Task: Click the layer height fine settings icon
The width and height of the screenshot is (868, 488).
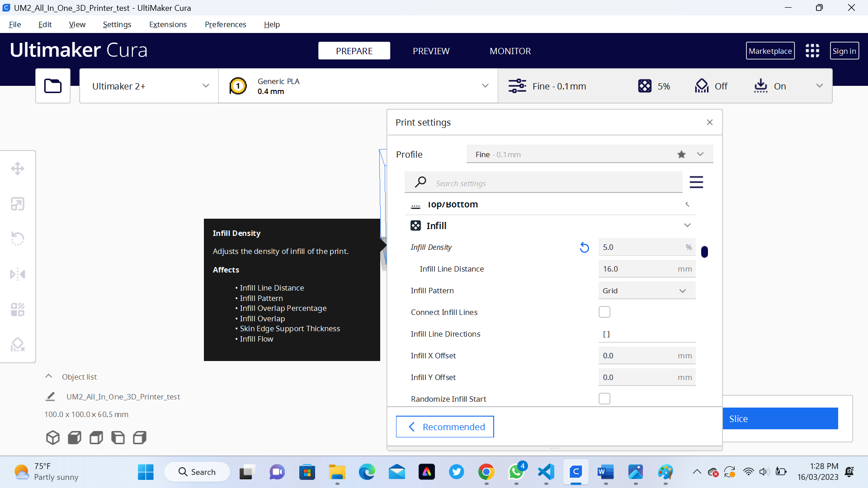Action: pyautogui.click(x=516, y=86)
